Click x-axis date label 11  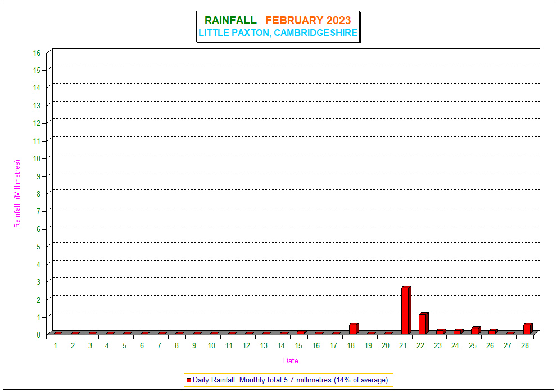coord(229,346)
